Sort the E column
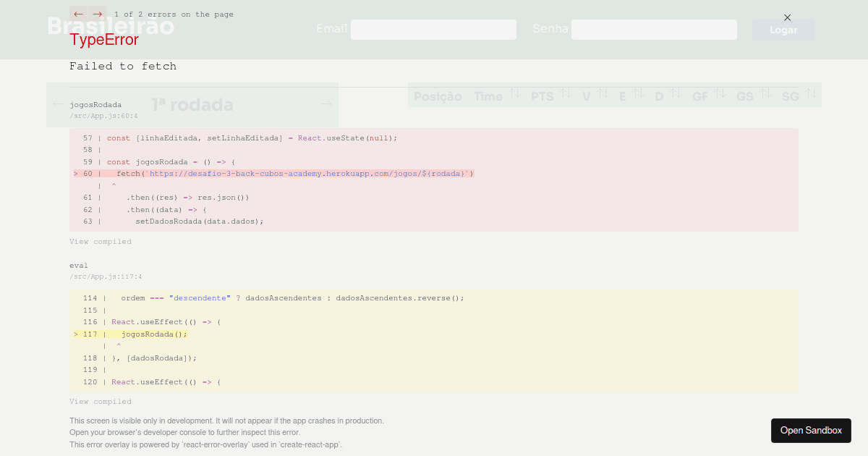Viewport: 868px width, 456px height. coord(638,93)
